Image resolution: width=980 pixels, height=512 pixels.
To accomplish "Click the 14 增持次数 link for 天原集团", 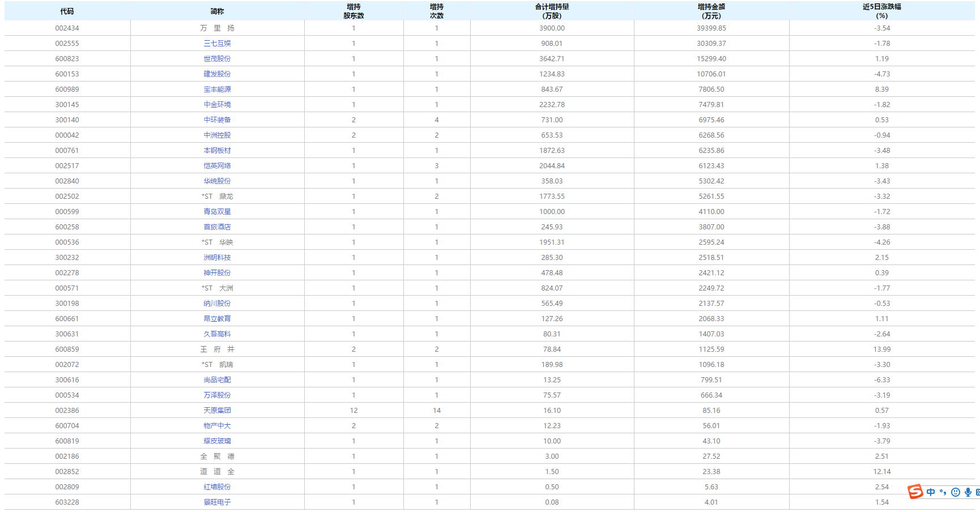I will click(436, 411).
